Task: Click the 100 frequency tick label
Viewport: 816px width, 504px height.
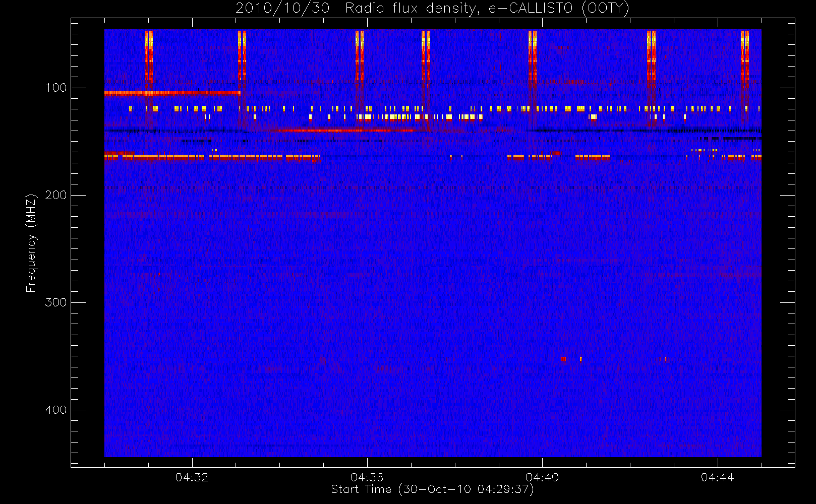Action: [x=55, y=88]
